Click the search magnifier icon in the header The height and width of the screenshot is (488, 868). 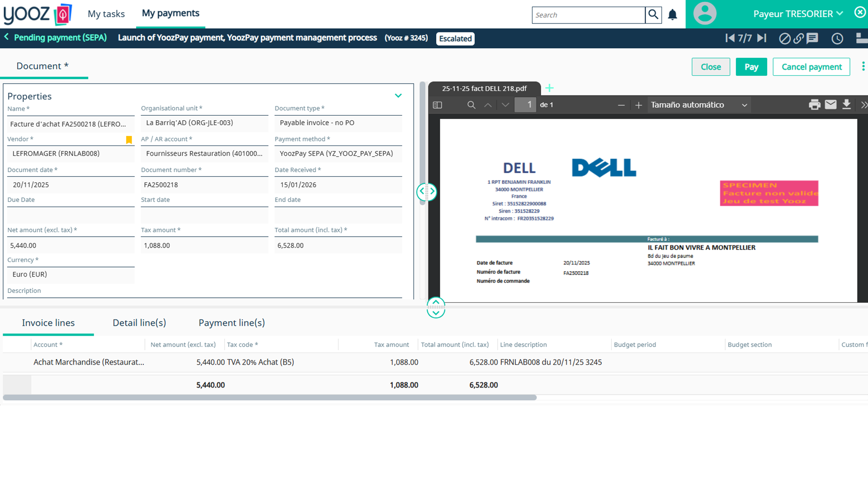[653, 14]
